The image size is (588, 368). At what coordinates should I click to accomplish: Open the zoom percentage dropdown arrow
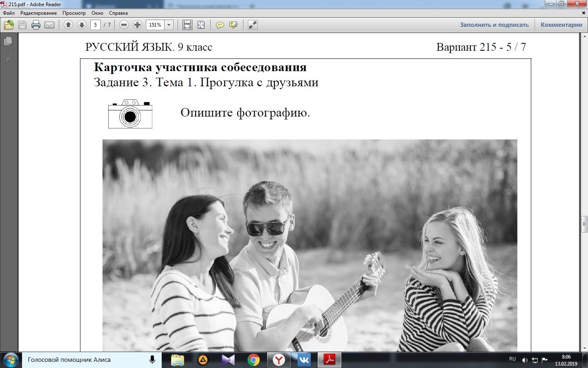coord(169,25)
